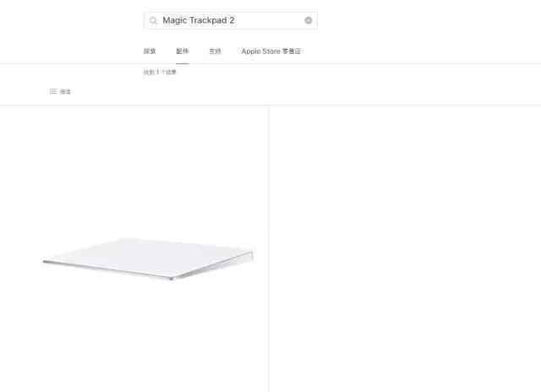Switch to the 探索 tab

pyautogui.click(x=150, y=52)
